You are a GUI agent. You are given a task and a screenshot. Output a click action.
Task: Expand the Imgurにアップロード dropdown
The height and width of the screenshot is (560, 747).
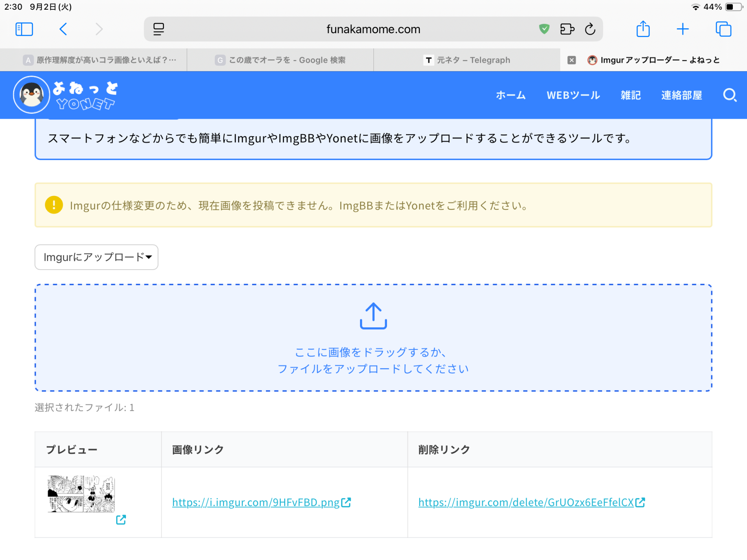[96, 257]
